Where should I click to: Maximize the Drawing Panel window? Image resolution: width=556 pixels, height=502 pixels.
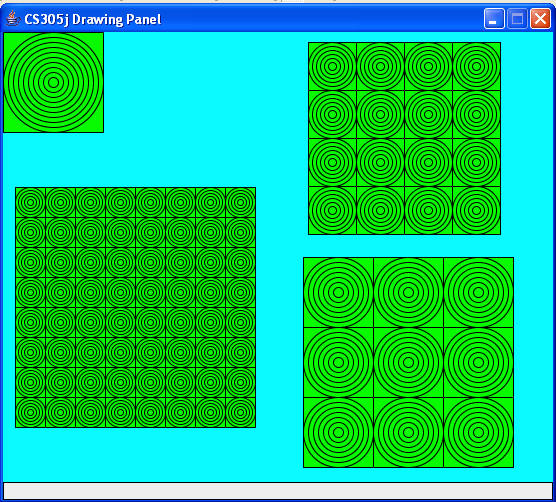pos(517,18)
